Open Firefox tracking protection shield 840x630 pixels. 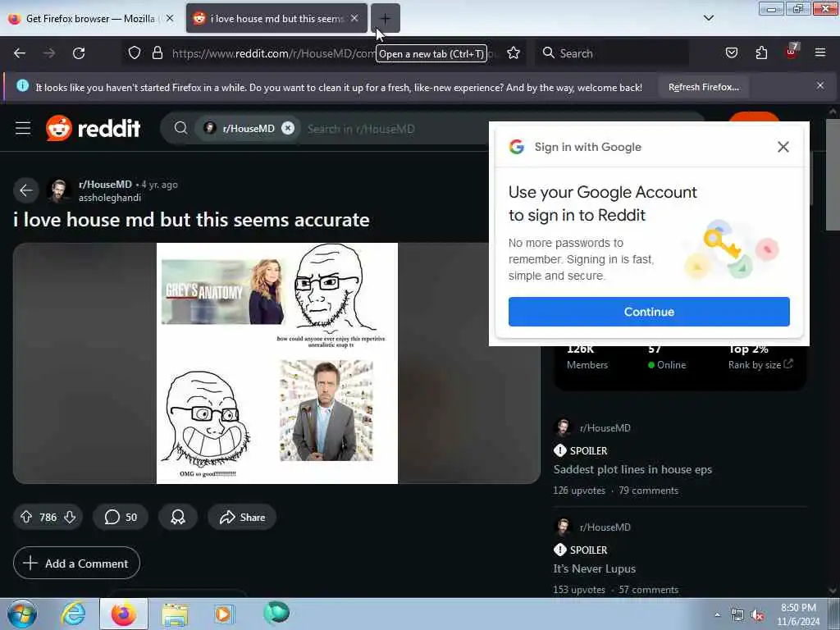click(135, 53)
